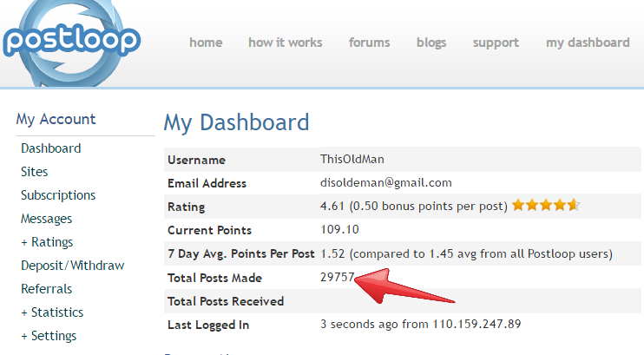Viewport: 644px width, 355px height.
Task: Click the Email Address row label
Action: click(x=207, y=183)
